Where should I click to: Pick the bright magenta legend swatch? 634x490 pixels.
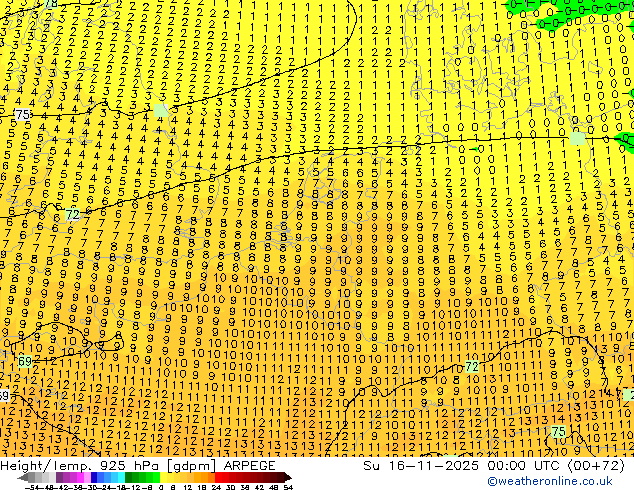pos(80,478)
